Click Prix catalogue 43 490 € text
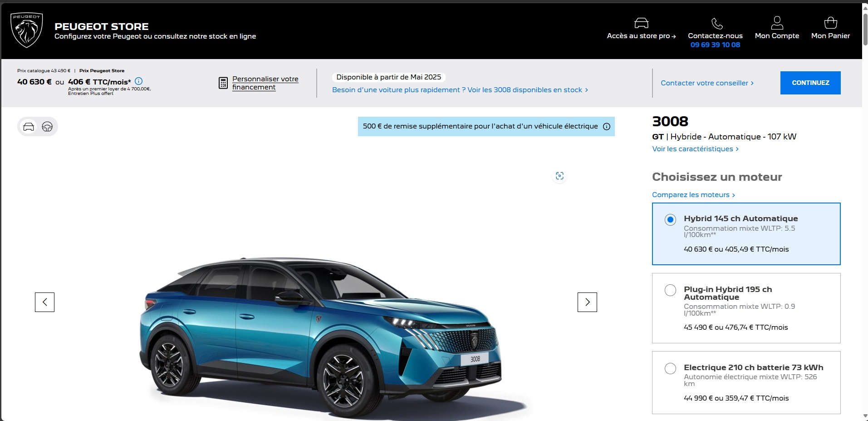 point(44,71)
